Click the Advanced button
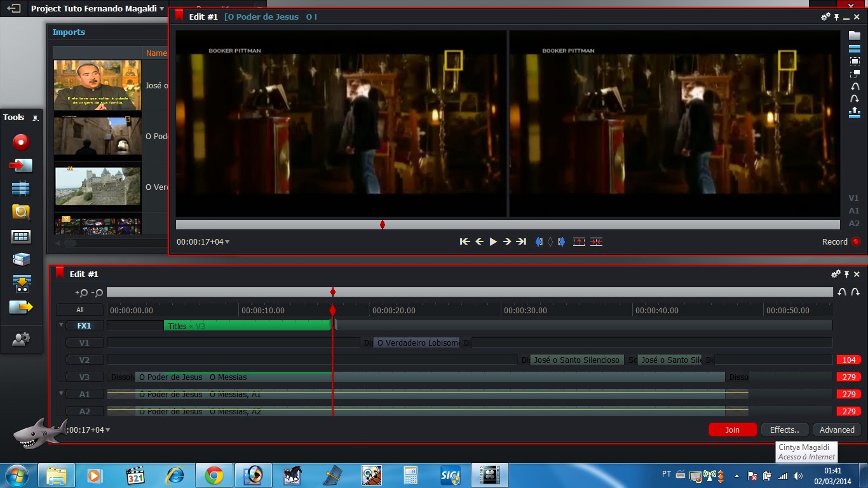868x488 pixels. point(837,430)
